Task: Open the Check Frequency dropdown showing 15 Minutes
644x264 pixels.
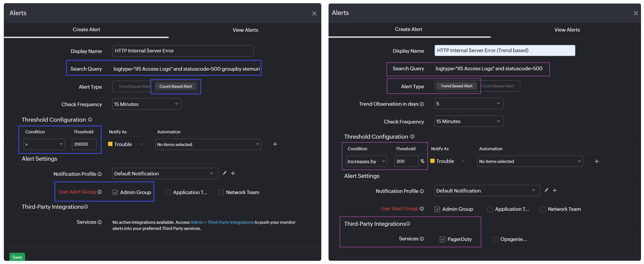Action: (147, 104)
